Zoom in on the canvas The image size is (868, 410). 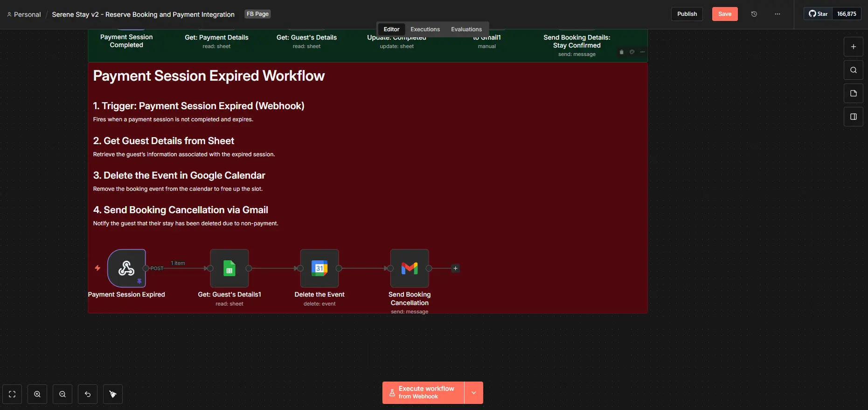pos(37,394)
